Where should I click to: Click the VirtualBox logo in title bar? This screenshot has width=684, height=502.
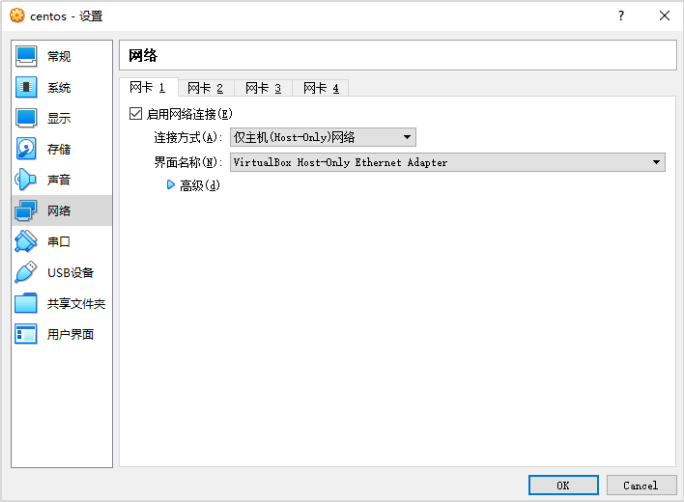tap(17, 16)
